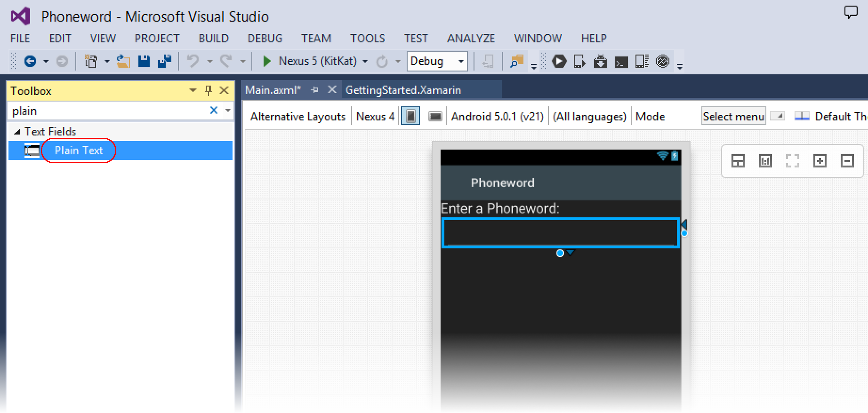Switch to the GettingStarted.Xamarin tab
Image resolution: width=868 pixels, height=413 pixels.
pos(403,90)
